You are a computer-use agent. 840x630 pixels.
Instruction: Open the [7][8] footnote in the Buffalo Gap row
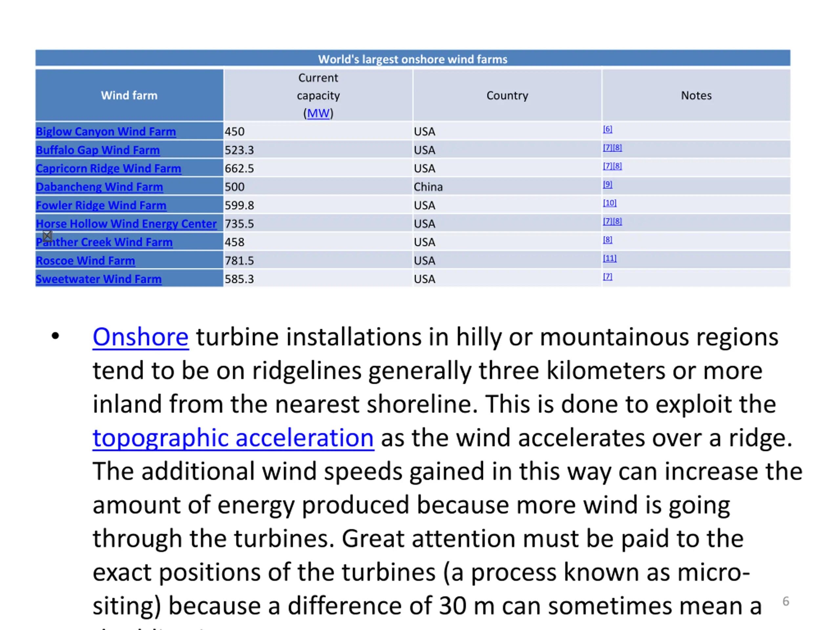612,148
